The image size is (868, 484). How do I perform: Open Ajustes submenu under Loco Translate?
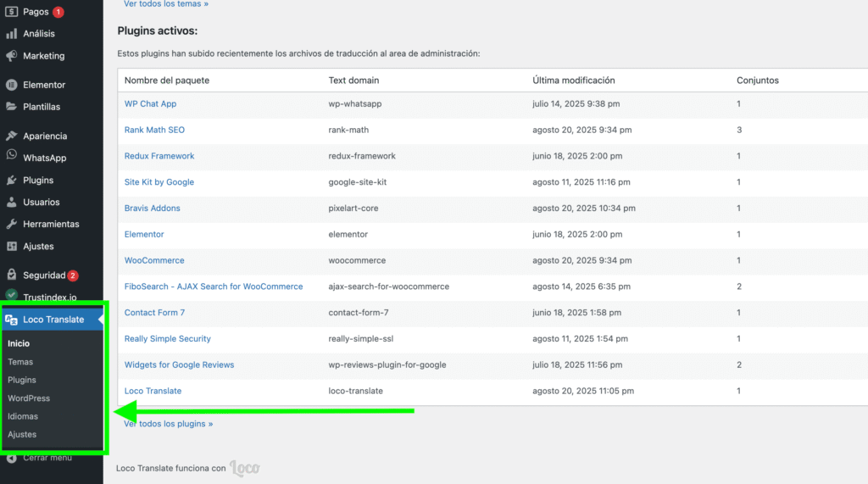pos(22,435)
